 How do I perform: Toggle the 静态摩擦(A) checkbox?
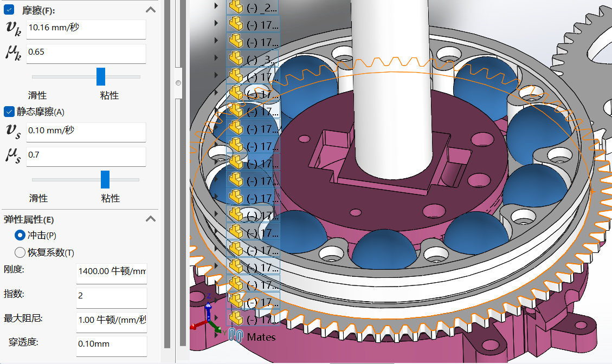pos(9,112)
